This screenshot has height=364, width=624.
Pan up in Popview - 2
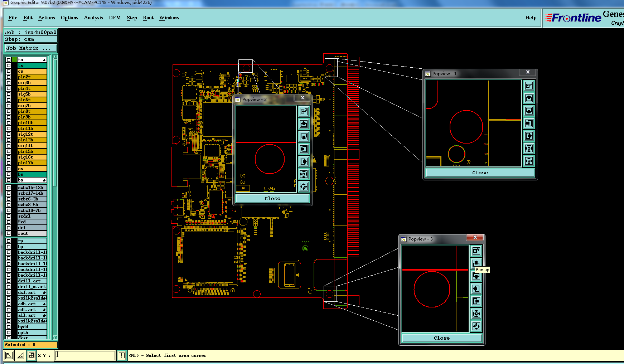pos(304,124)
